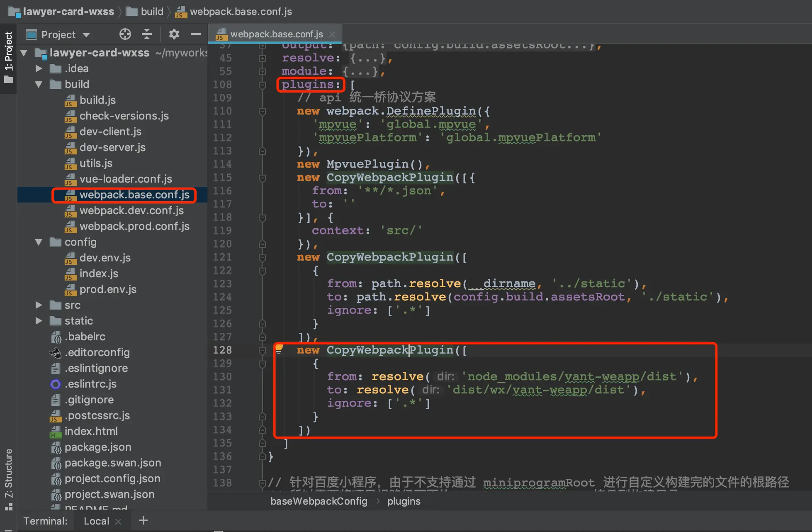Viewport: 812px width, 532px height.
Task: Close the webpack.base.conf.js editor tab
Action: click(332, 34)
